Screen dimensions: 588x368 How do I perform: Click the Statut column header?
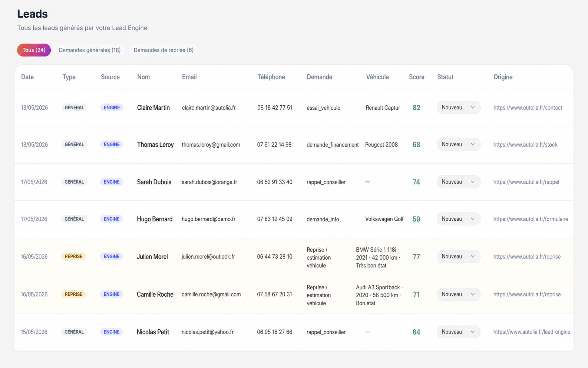click(445, 77)
